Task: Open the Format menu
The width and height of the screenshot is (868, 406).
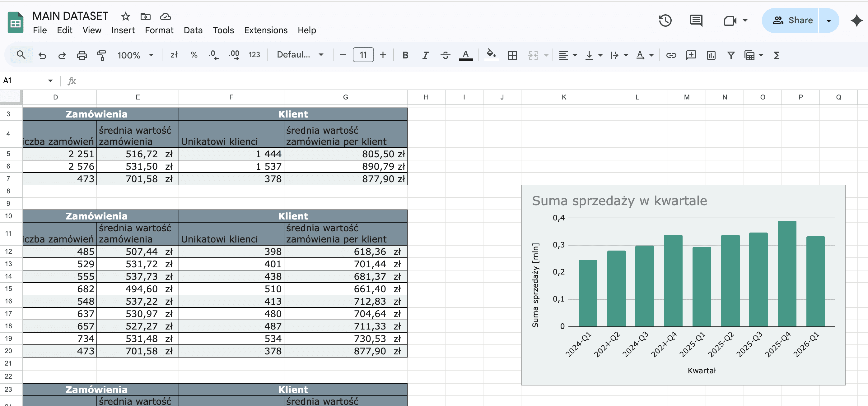Action: [159, 30]
